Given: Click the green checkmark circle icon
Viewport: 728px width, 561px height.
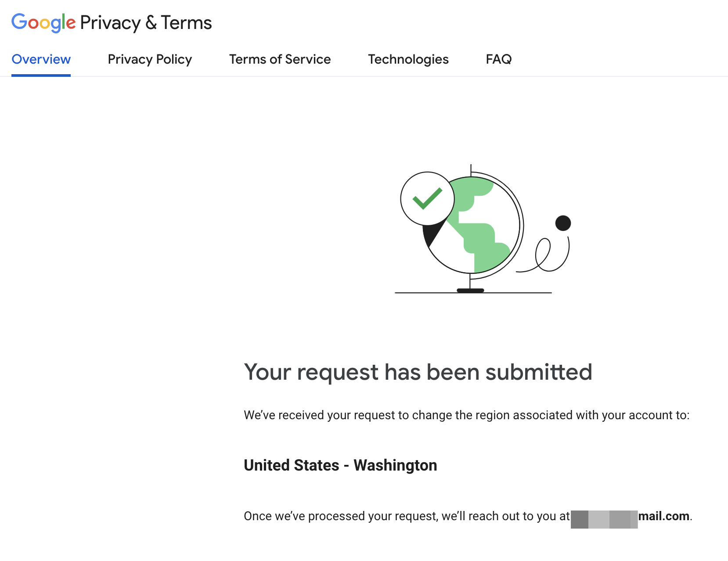Looking at the screenshot, I should point(427,198).
